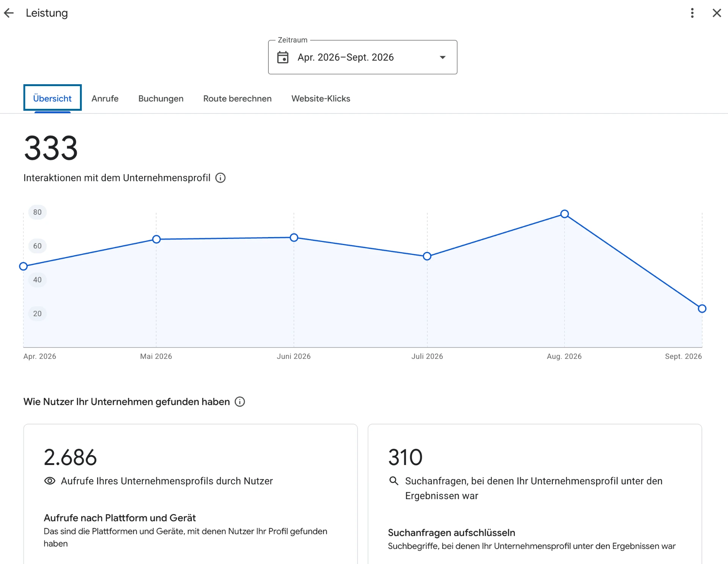Click the 20 y-axis label

(38, 314)
